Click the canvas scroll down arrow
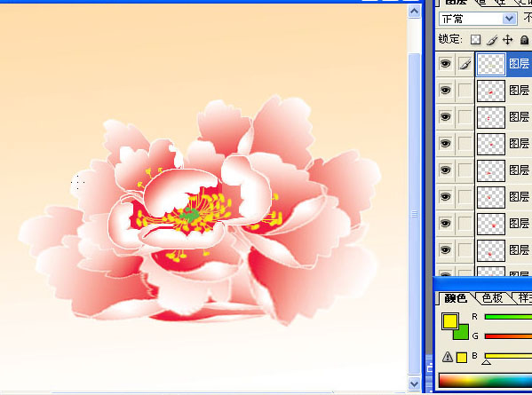The width and height of the screenshot is (532, 395). 414,384
